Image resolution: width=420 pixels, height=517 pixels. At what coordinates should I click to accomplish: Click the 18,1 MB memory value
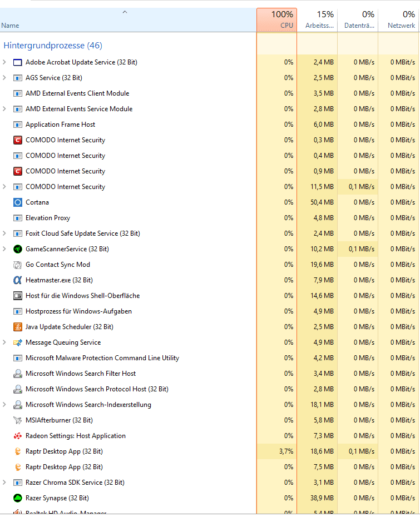pos(322,405)
